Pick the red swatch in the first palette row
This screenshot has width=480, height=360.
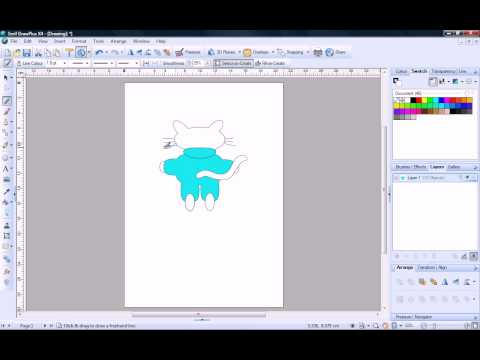point(419,100)
